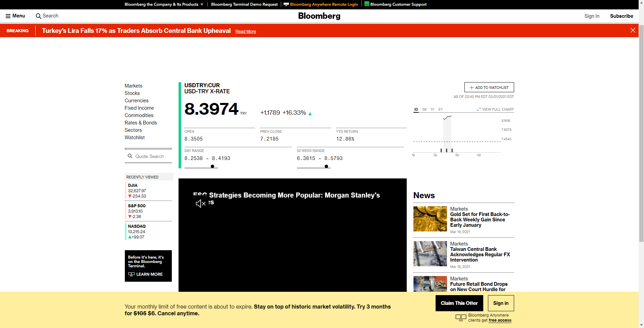Click the Search magnifier icon in header
The image size is (644, 328).
tap(38, 16)
